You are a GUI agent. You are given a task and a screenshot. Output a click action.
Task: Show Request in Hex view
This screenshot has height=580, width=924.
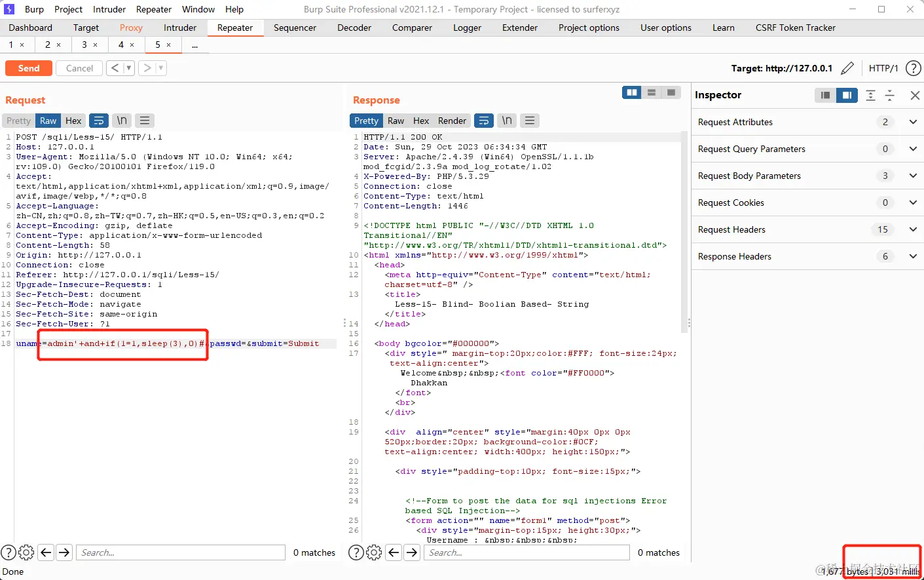pyautogui.click(x=73, y=121)
